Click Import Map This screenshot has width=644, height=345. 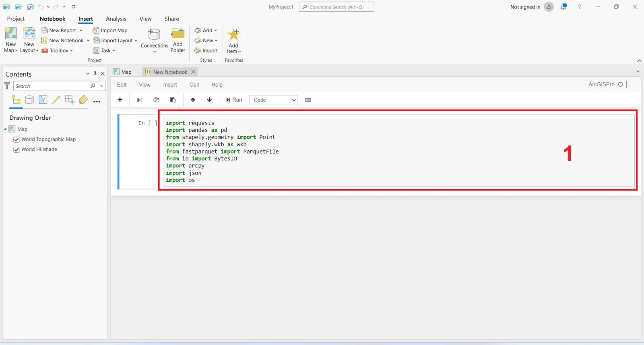click(x=110, y=30)
